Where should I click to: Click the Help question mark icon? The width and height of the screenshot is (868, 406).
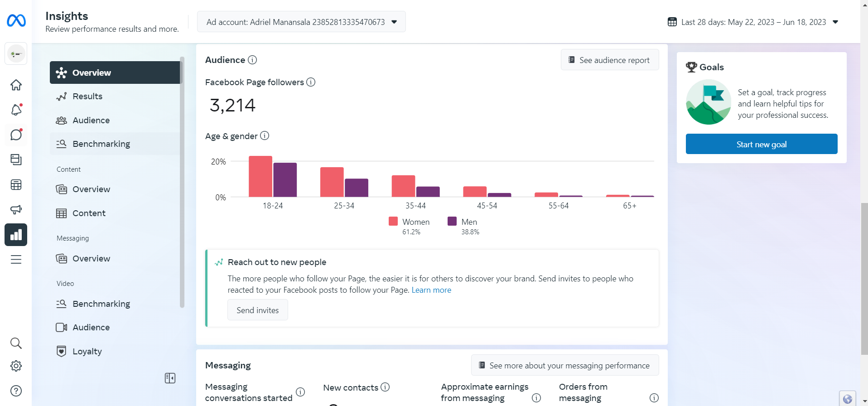pos(16,391)
